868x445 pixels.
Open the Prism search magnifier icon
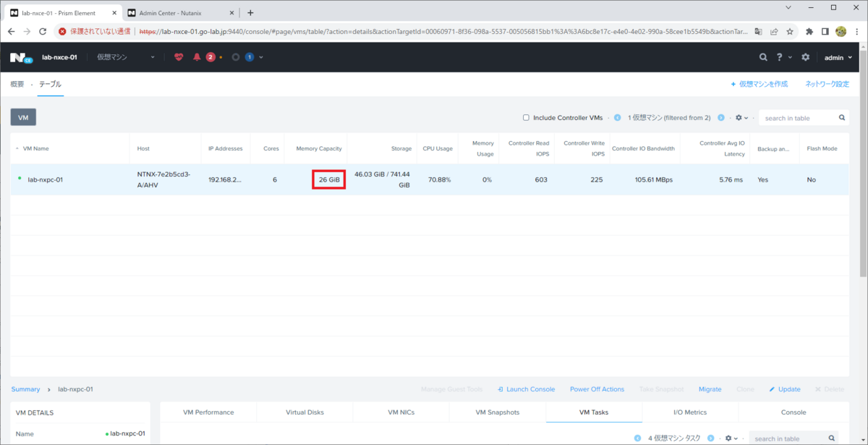tap(763, 57)
